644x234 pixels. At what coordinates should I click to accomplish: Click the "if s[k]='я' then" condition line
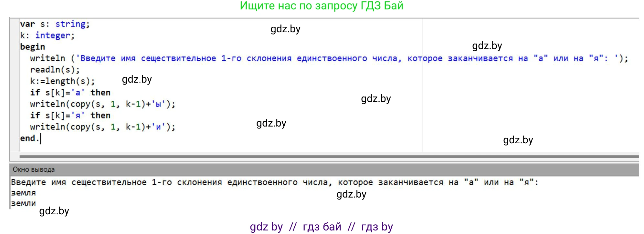tap(70, 116)
